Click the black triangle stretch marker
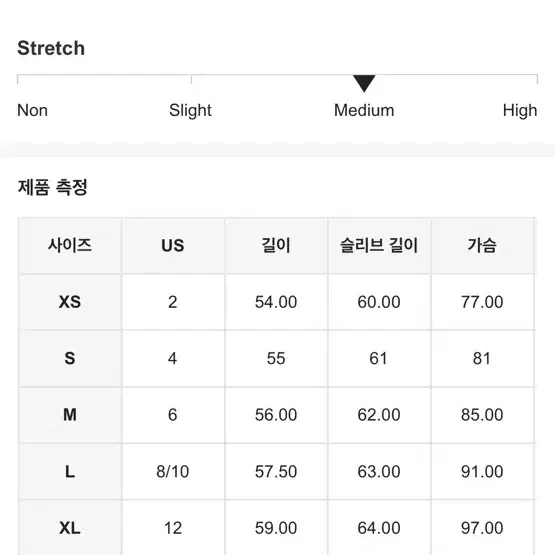 tap(364, 84)
